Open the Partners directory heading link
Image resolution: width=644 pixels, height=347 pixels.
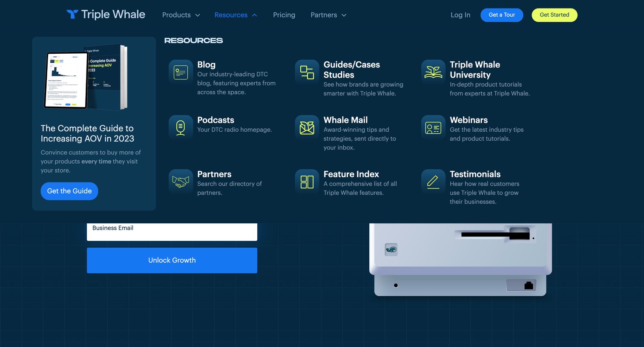(214, 174)
